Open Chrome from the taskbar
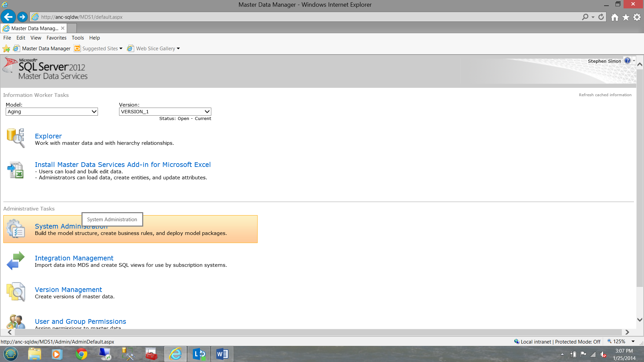The height and width of the screenshot is (362, 644). click(81, 354)
